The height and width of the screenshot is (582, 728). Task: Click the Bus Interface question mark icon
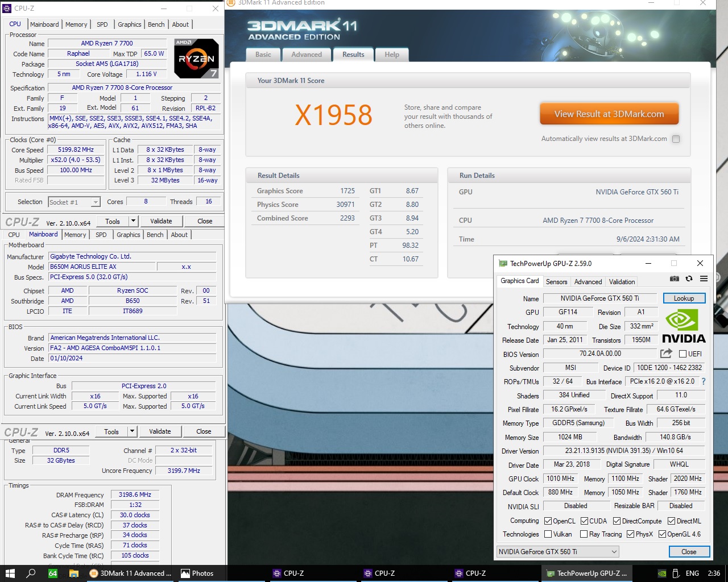pos(703,381)
